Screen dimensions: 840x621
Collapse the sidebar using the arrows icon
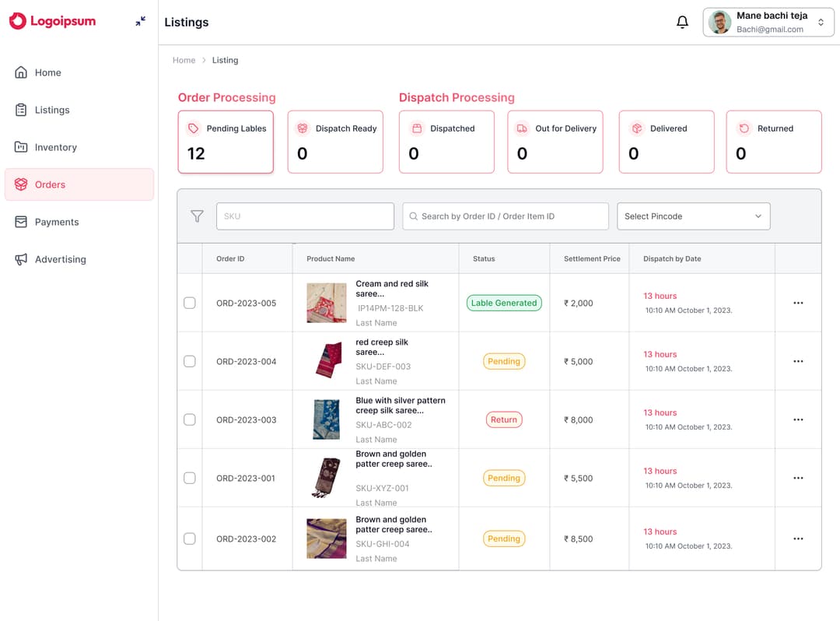pos(140,21)
